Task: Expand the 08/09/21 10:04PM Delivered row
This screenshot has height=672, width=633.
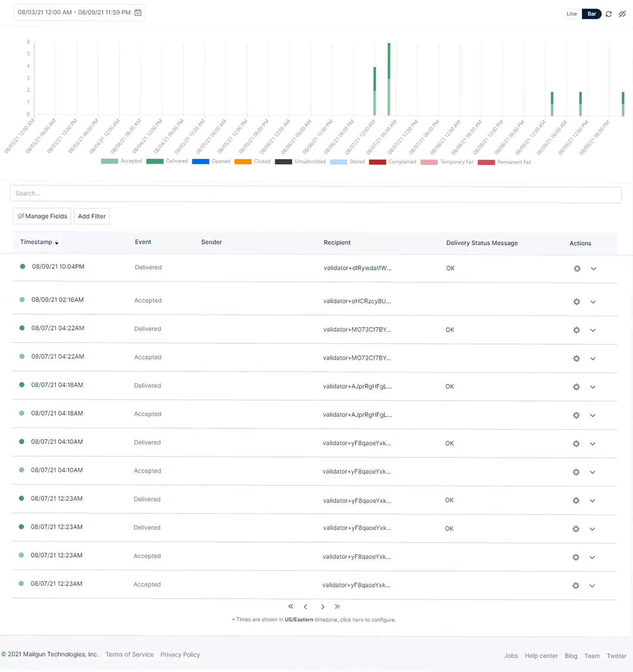Action: [x=593, y=269]
